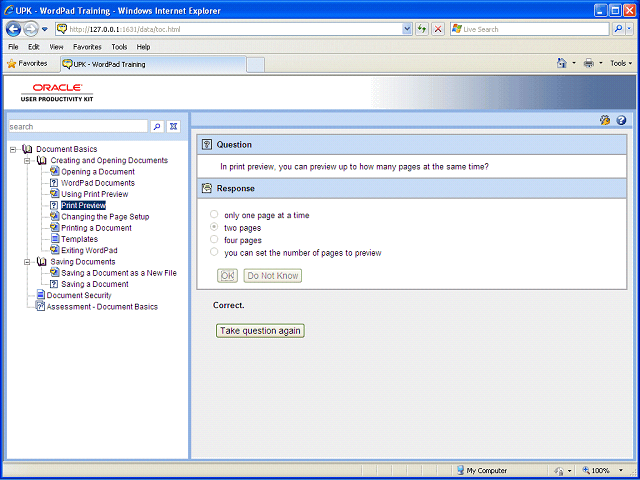Viewport: 640px width, 480px height.
Task: Click the Refresh page icon
Action: 422,29
